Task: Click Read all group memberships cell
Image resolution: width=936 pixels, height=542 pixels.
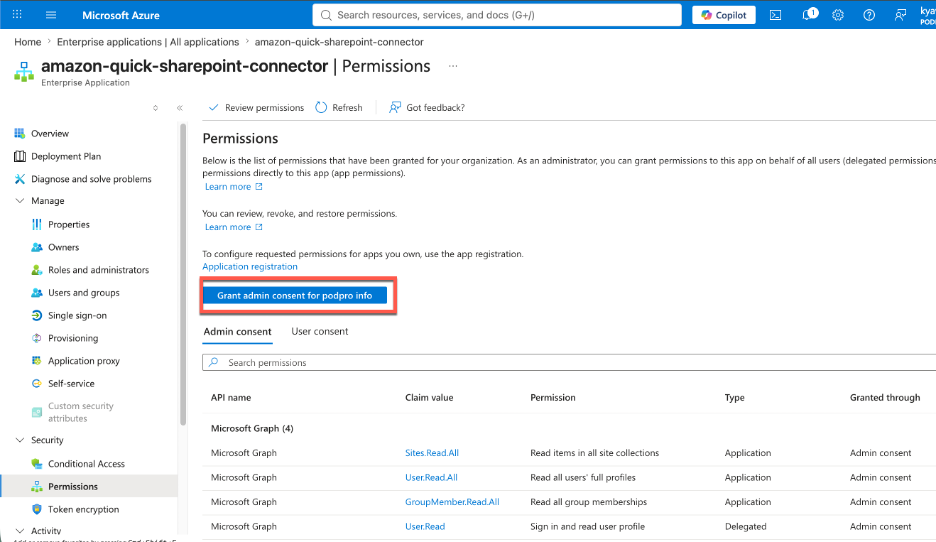Action: coord(589,502)
